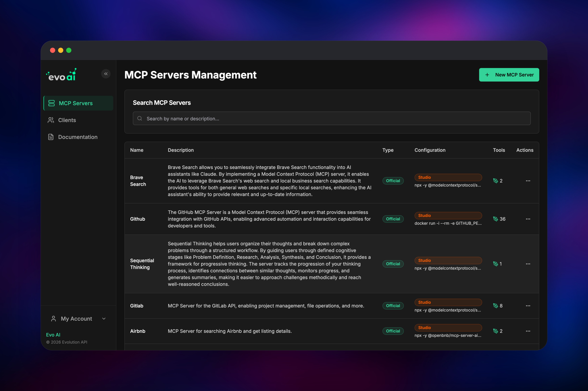Image resolution: width=588 pixels, height=391 pixels.
Task: Click the Documentation file icon
Action: (x=51, y=137)
